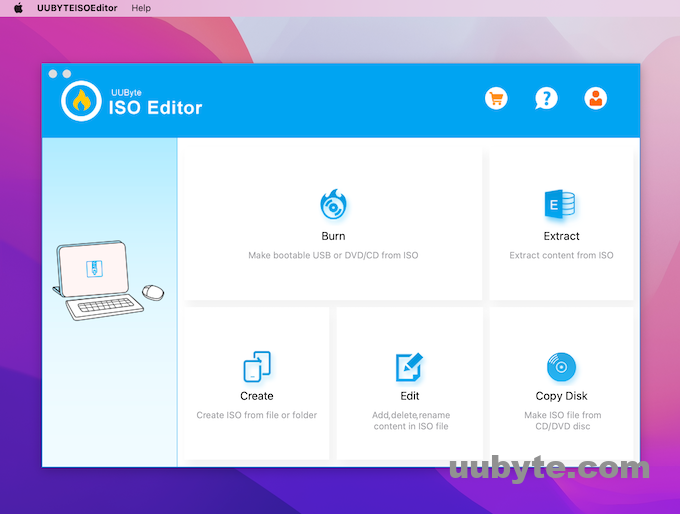Select the Create label
The width and height of the screenshot is (680, 514).
point(257,396)
